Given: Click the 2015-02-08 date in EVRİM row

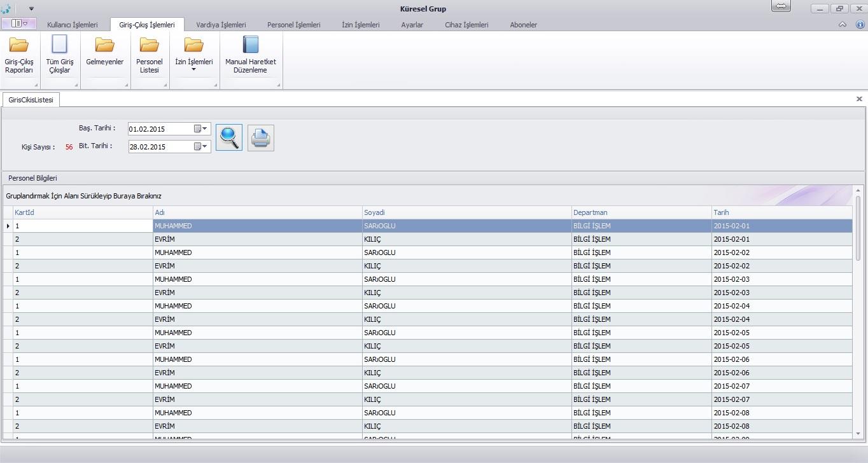Looking at the screenshot, I should point(782,426).
